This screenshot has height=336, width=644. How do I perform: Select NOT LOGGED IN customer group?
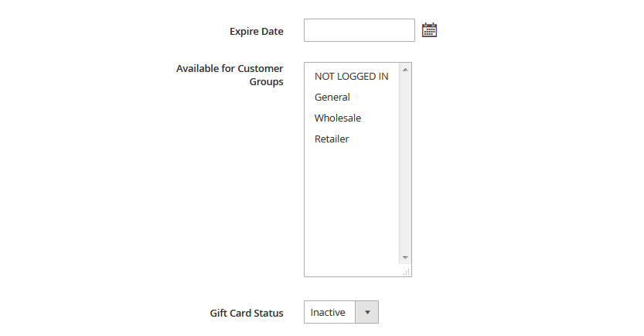(352, 77)
